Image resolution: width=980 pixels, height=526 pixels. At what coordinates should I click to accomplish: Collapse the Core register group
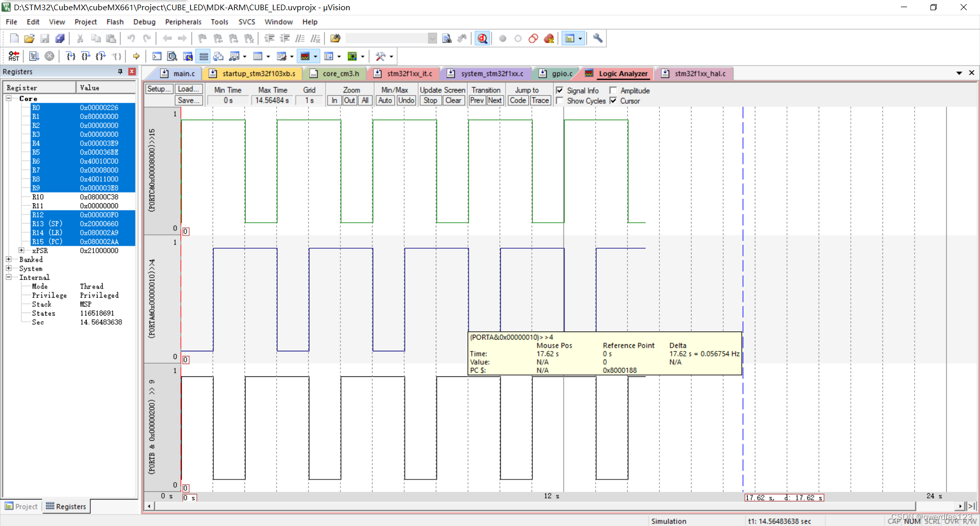9,98
